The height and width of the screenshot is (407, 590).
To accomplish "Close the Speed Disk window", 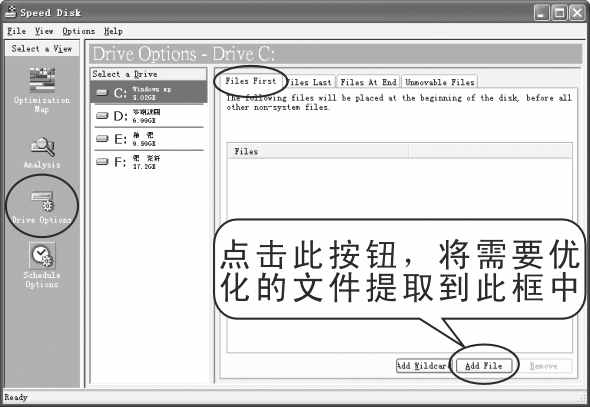I will click(x=577, y=13).
